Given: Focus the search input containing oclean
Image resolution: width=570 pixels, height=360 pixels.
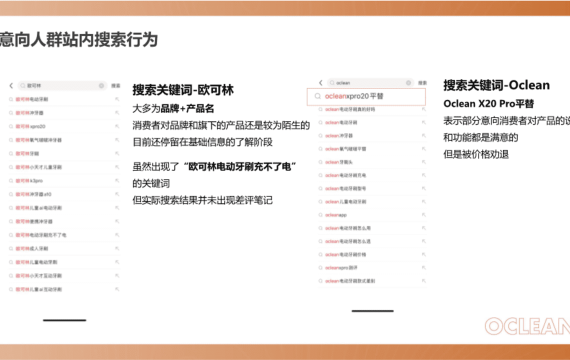Looking at the screenshot, I should tap(370, 83).
